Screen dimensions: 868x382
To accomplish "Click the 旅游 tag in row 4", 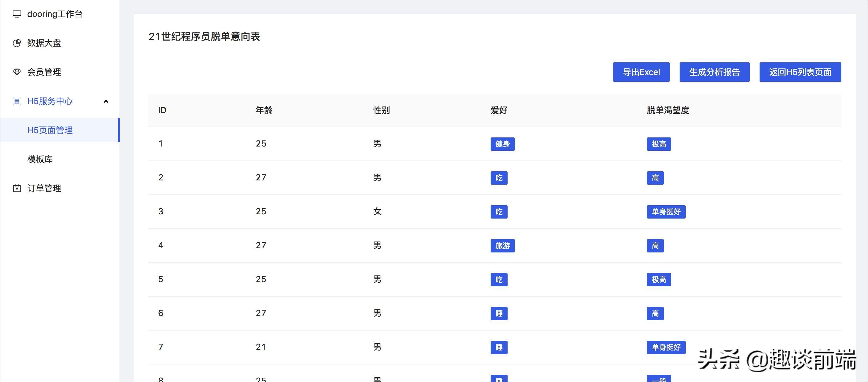I will pos(502,245).
